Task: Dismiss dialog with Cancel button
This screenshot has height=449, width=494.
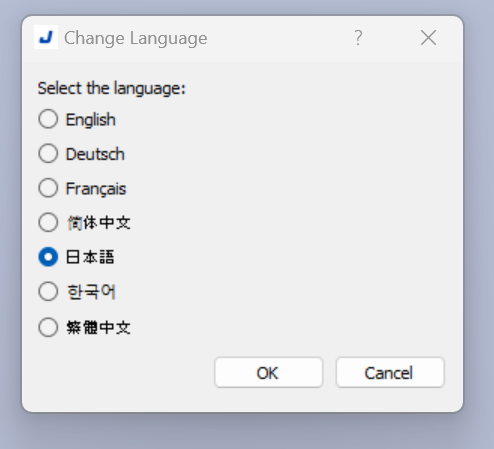Action: coord(390,373)
